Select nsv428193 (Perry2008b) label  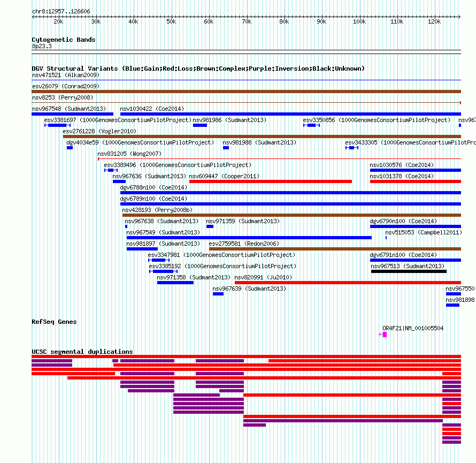coord(157,210)
